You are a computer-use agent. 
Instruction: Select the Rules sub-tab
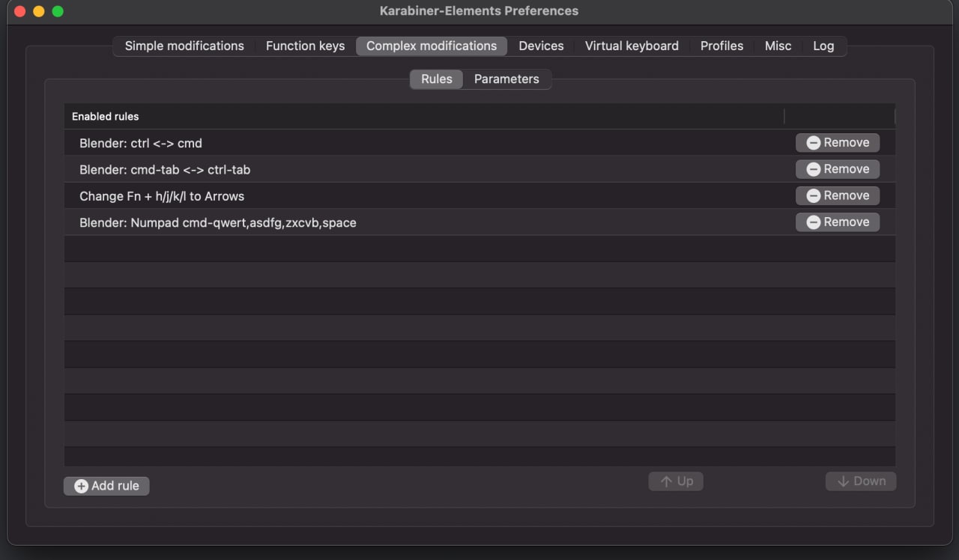click(437, 79)
